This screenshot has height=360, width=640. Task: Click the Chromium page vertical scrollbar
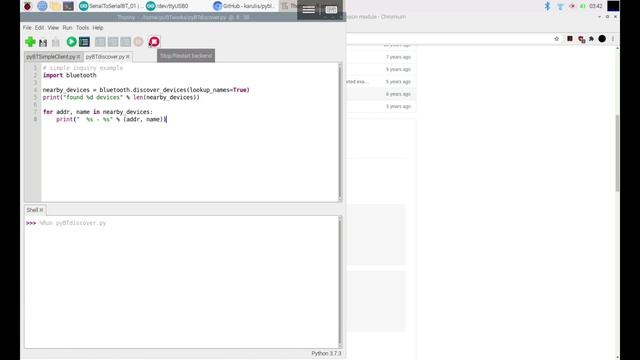coord(617,153)
